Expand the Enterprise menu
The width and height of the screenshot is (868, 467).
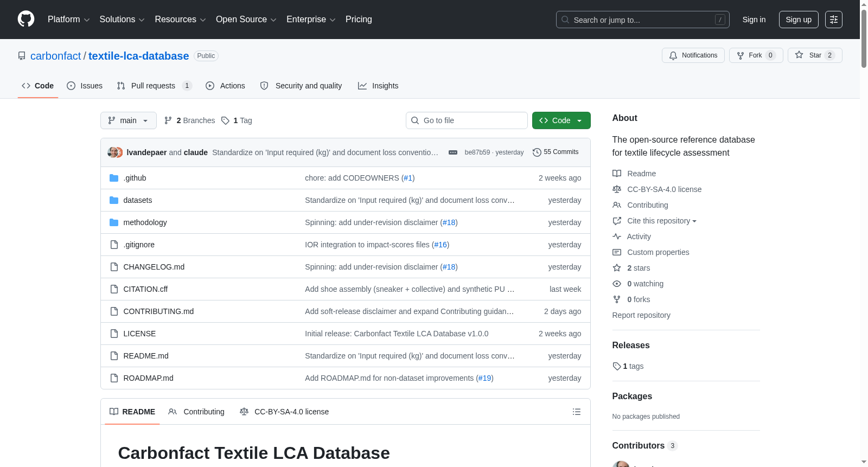[311, 20]
